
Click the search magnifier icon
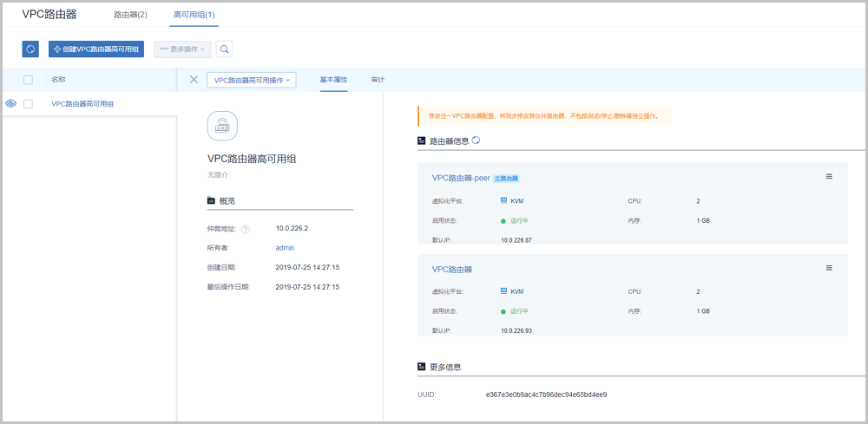click(x=224, y=49)
